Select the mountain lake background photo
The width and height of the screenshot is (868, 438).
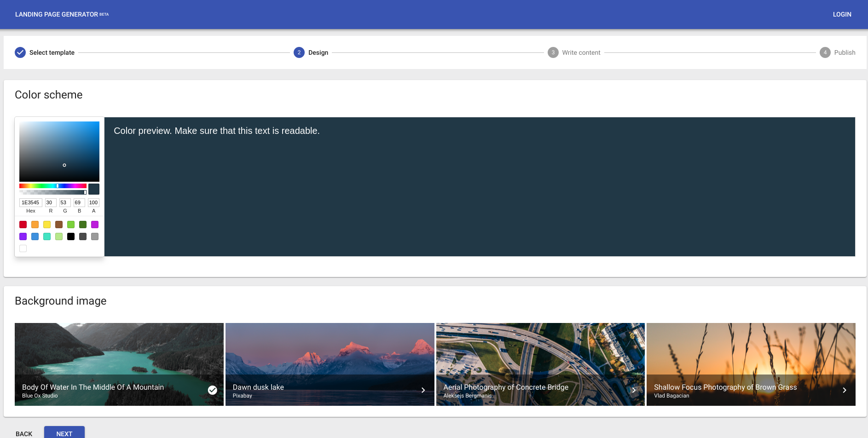pos(119,364)
